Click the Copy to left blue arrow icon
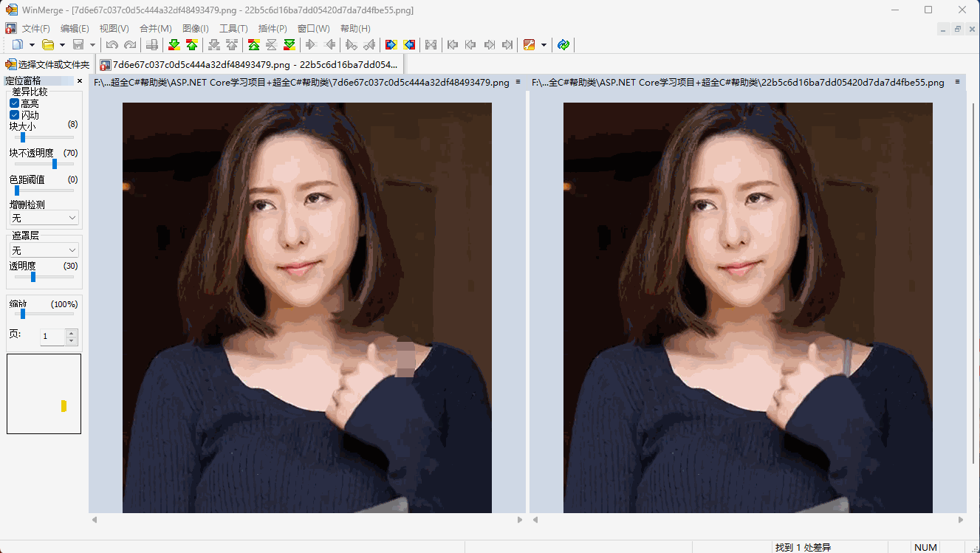Screen dimensions: 980x553 tap(409, 45)
